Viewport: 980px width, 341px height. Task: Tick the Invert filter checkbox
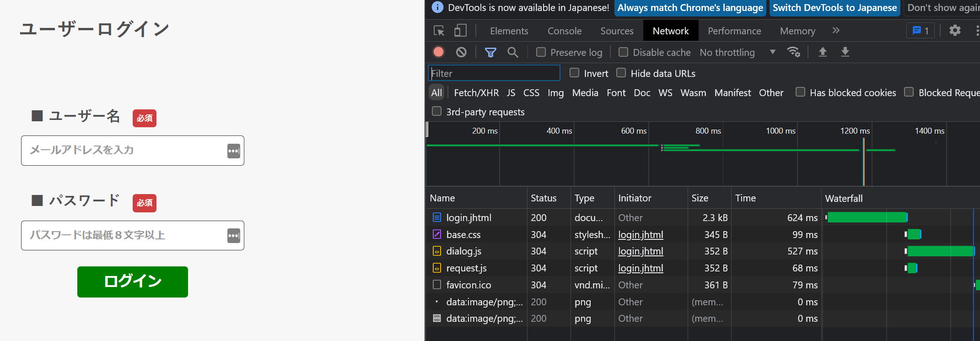[575, 73]
